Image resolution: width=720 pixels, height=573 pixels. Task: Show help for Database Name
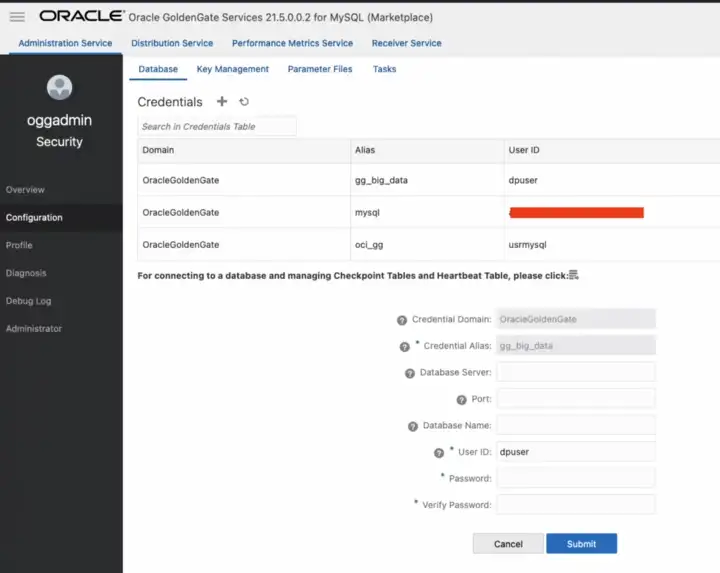413,427
